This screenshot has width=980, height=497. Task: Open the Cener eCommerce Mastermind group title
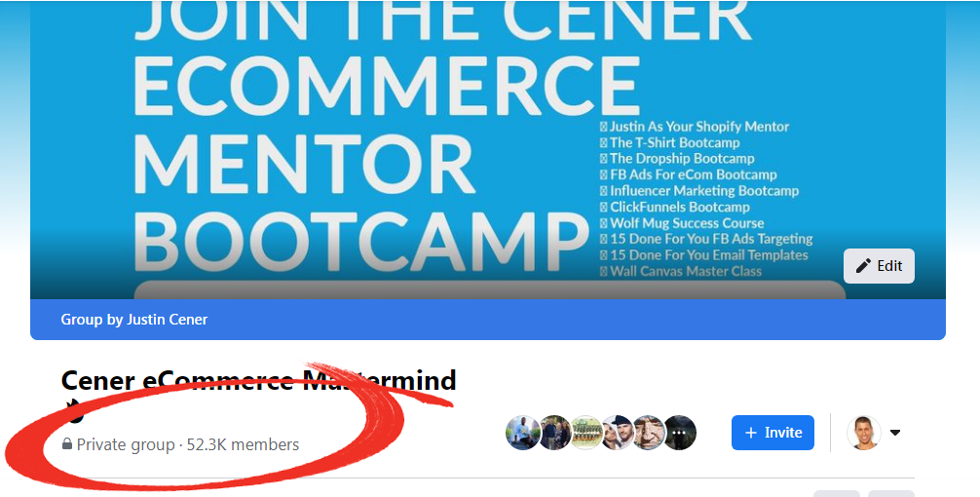(x=259, y=381)
